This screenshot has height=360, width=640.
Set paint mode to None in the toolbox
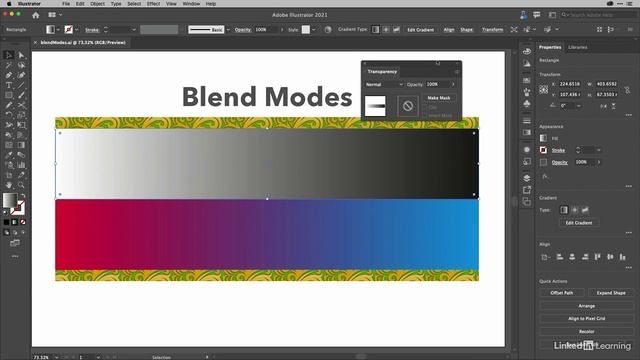[23, 222]
